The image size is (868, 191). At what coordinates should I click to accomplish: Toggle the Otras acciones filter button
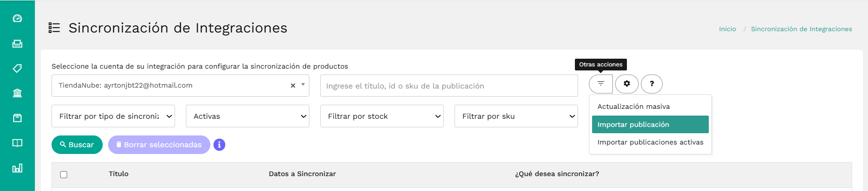[x=601, y=84]
